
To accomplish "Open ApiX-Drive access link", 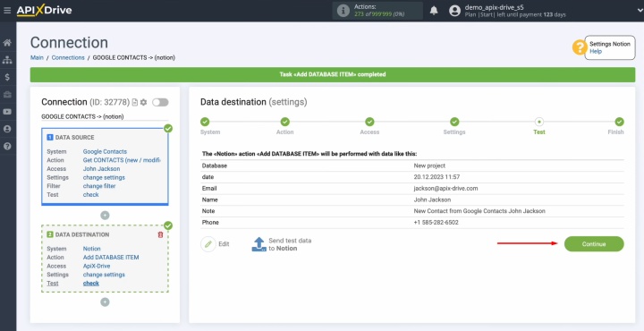I will pos(97,266).
